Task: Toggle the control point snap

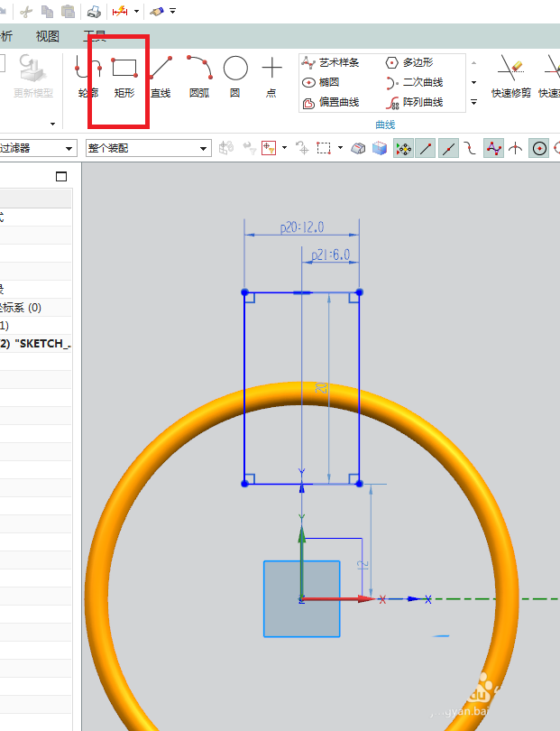Action: (470, 149)
